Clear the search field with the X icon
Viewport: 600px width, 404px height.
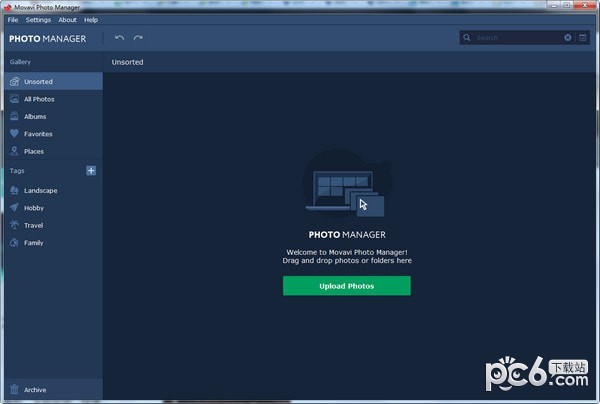click(568, 37)
